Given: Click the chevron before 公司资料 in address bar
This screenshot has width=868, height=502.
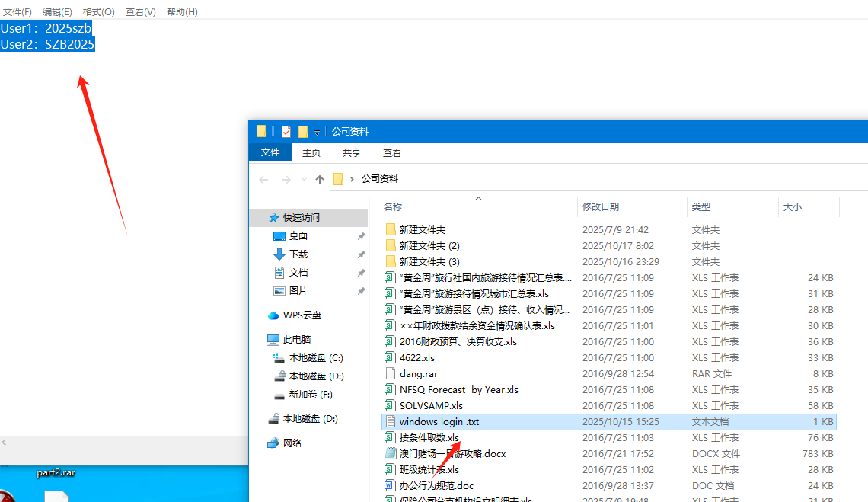Looking at the screenshot, I should pos(352,180).
